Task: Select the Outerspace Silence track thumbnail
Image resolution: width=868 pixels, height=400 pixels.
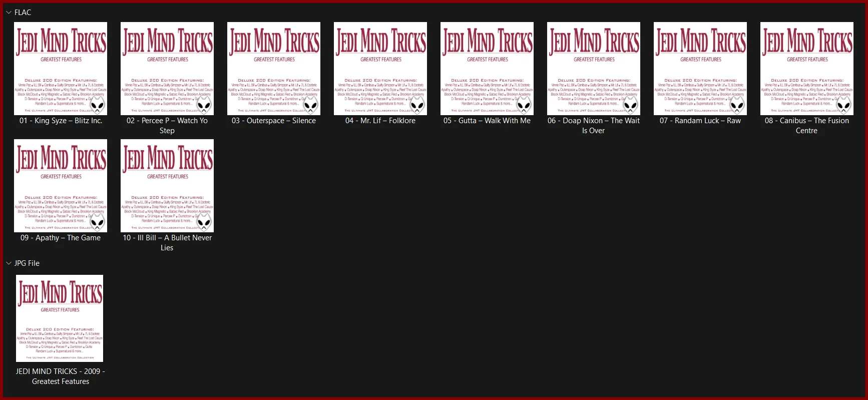Action: point(274,69)
